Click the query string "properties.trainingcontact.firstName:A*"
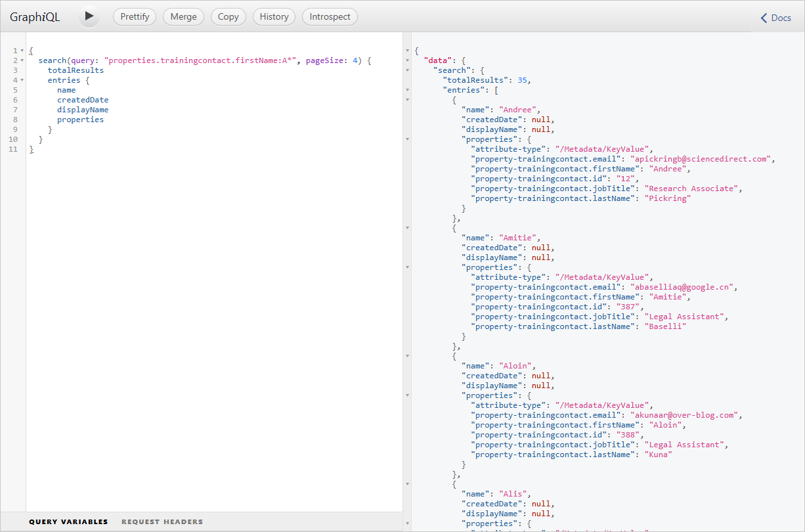805x532 pixels. coord(200,60)
